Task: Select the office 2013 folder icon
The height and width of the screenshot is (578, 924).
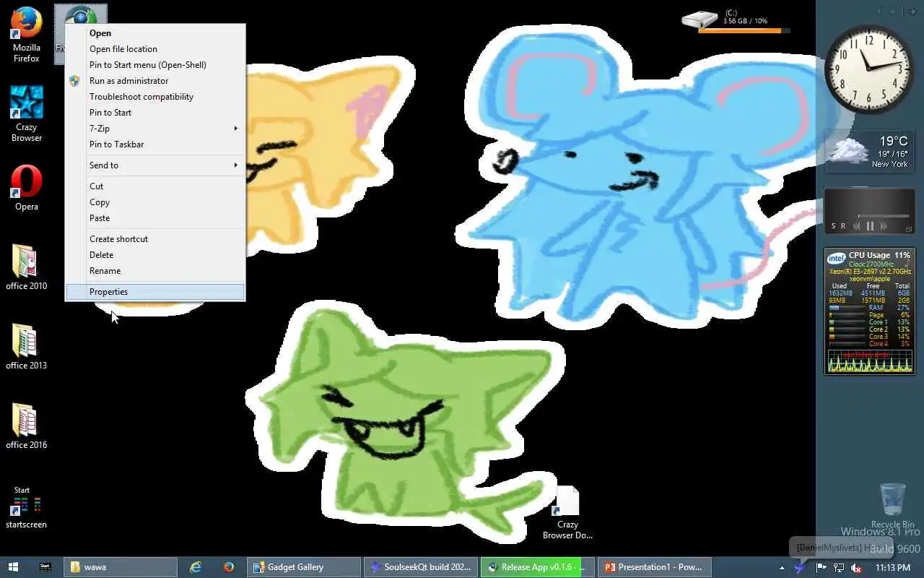Action: click(x=27, y=347)
